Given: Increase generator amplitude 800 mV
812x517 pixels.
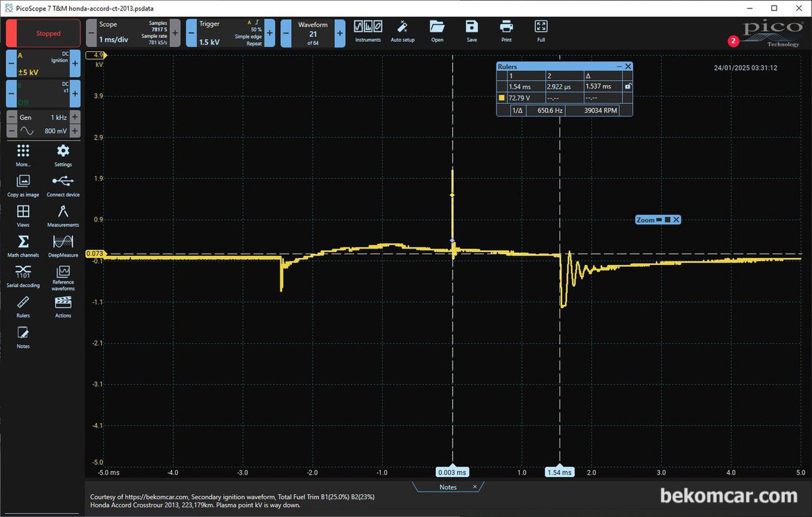Looking at the screenshot, I should pos(75,130).
